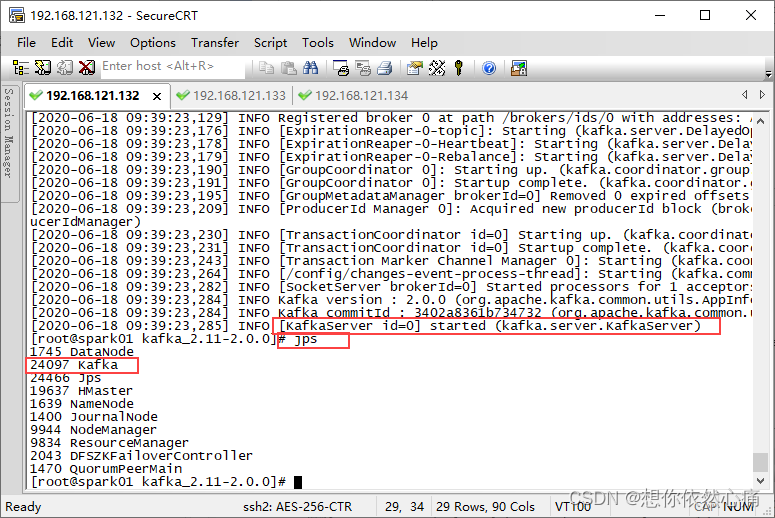
Task: Click the '24097 Kafka' process line
Action: (x=74, y=365)
